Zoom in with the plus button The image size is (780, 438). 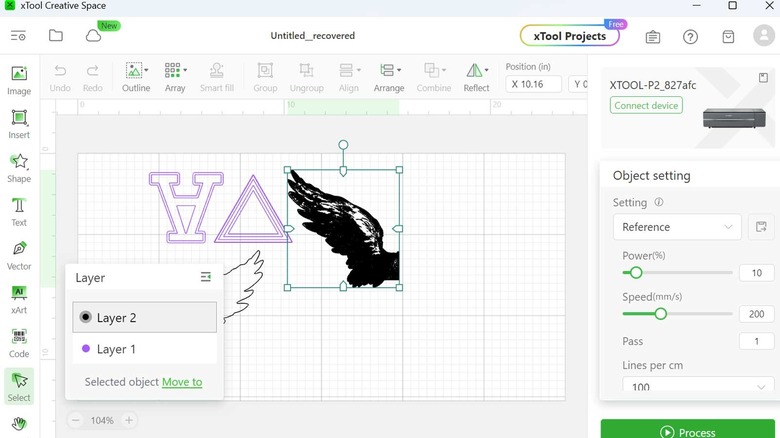(129, 420)
